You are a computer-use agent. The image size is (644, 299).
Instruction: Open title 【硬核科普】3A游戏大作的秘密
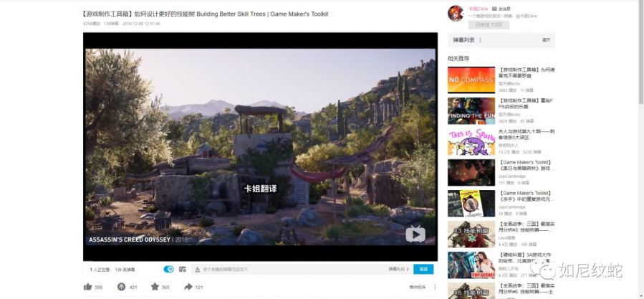(x=527, y=258)
